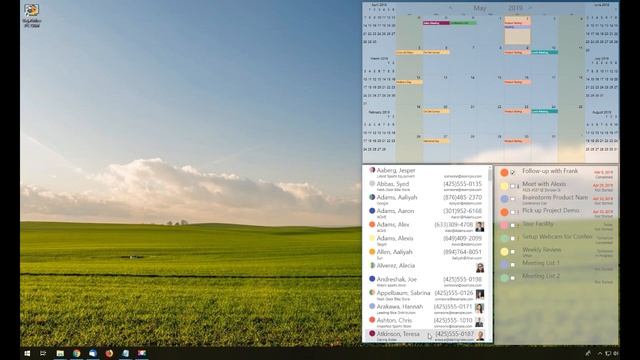This screenshot has width=640, height=360.
Task: Select May 21 in the calendar grid
Action: click(464, 119)
